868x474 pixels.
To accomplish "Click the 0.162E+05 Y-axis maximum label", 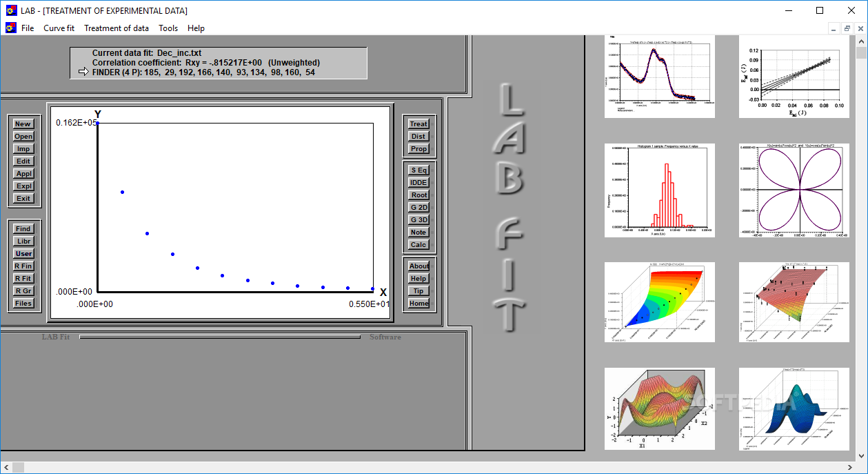I will pyautogui.click(x=75, y=123).
